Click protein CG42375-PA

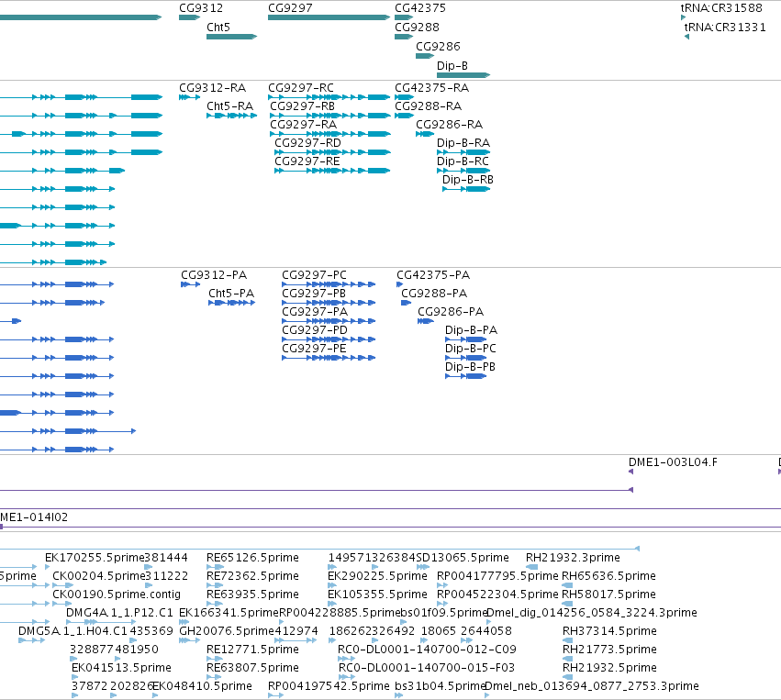click(x=433, y=275)
